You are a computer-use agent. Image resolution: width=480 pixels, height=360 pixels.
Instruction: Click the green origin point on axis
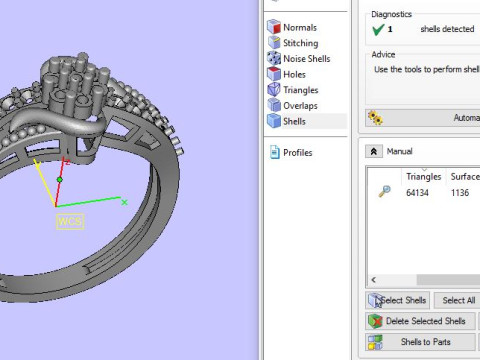pyautogui.click(x=60, y=180)
